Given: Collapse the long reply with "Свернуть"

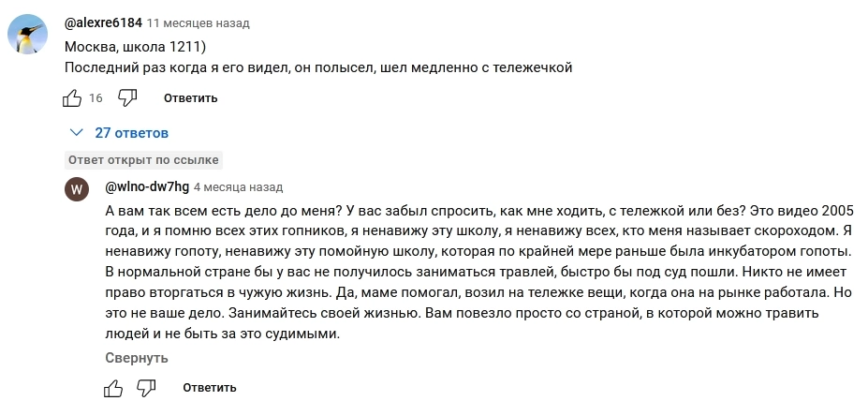Looking at the screenshot, I should point(137,358).
